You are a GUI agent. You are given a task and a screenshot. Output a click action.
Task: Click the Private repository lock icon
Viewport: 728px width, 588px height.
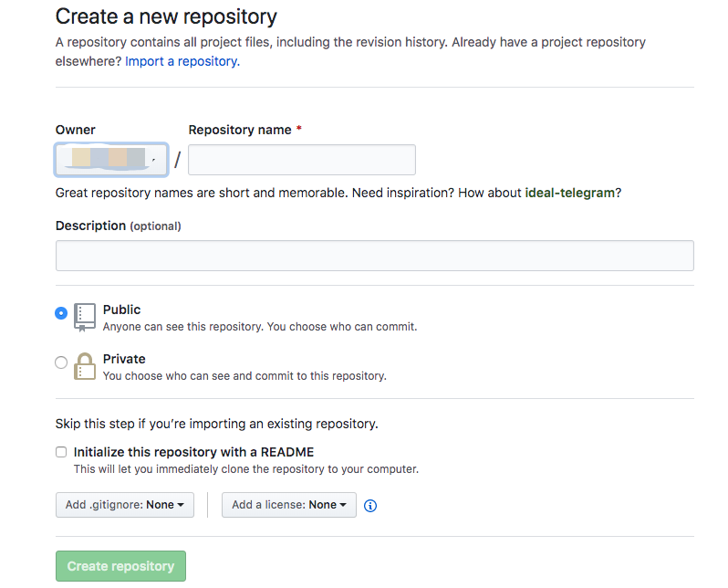[84, 365]
